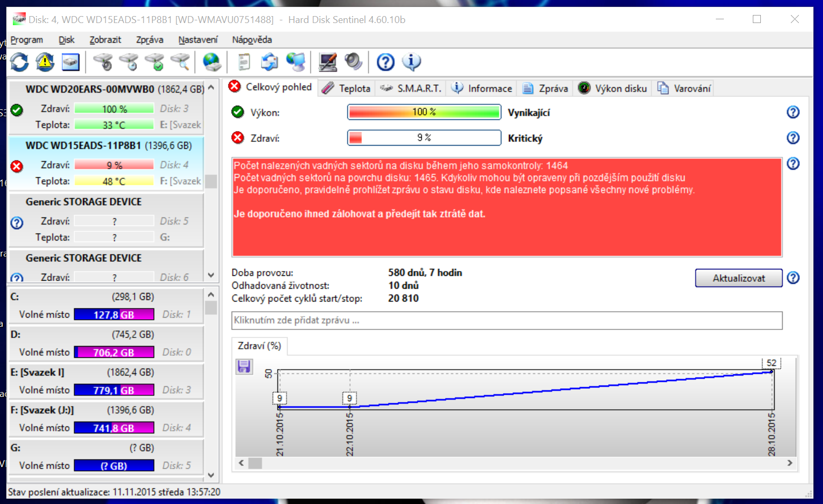This screenshot has width=823, height=504.
Task: Switch to the Informace tab
Action: pos(482,88)
